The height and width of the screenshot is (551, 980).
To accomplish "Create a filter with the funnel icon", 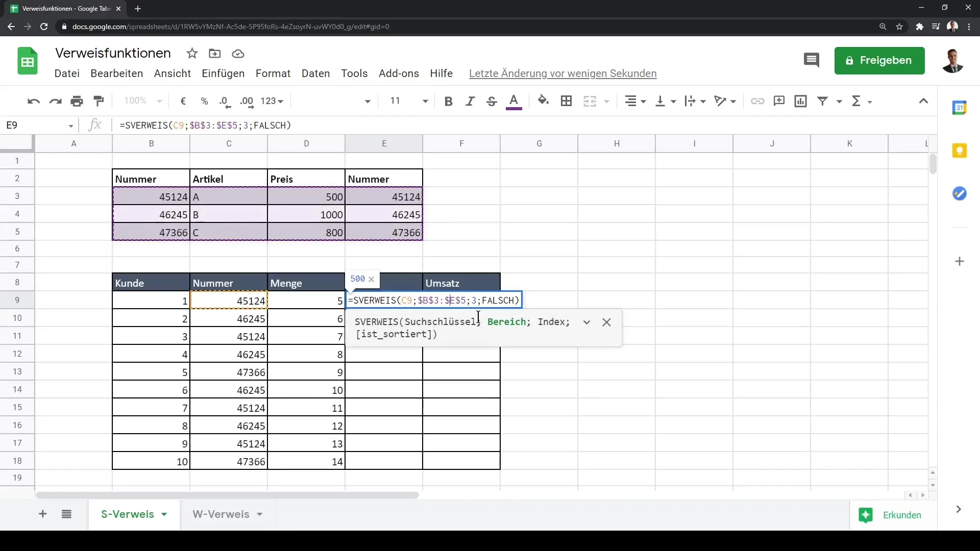I will point(822,101).
